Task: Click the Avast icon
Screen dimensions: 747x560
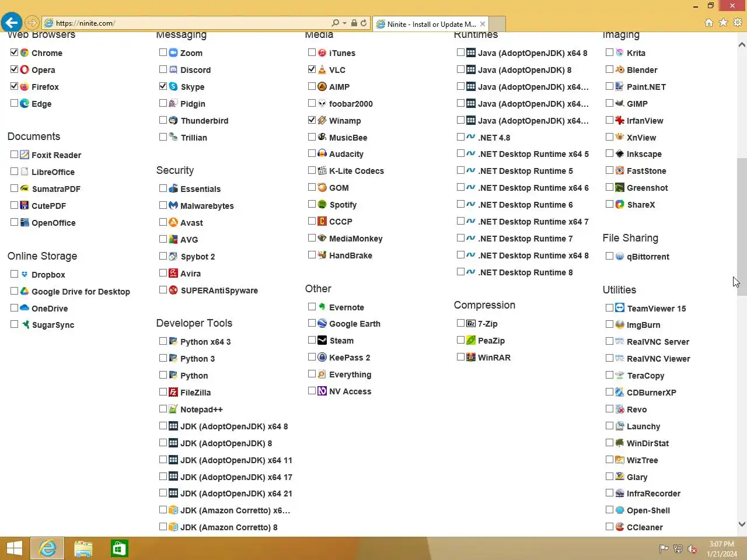Action: click(173, 222)
